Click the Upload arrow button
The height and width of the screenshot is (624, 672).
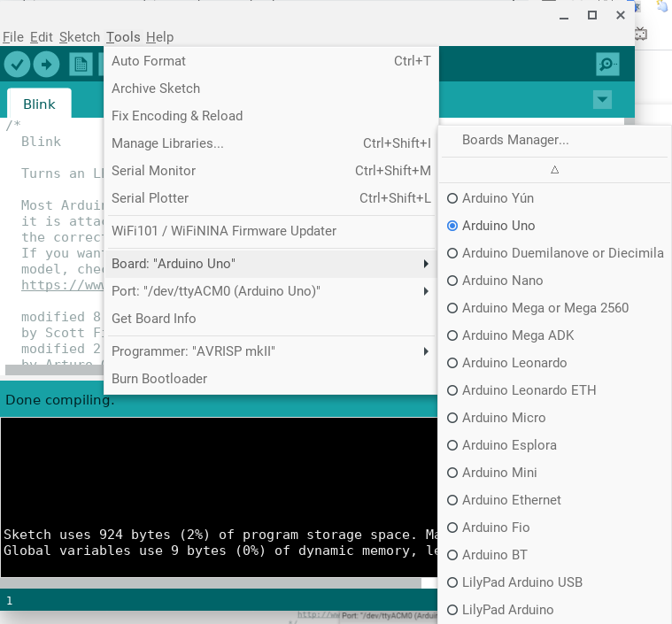46,65
